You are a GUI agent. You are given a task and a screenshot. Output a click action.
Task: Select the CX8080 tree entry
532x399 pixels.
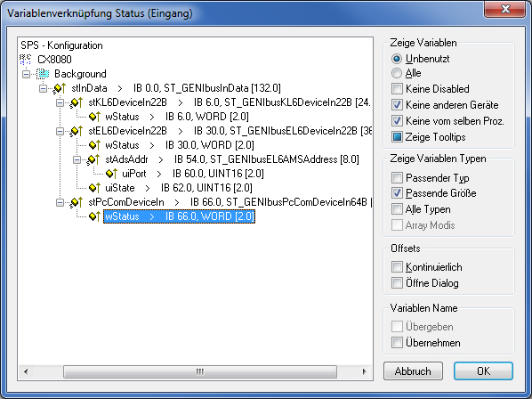[x=54, y=60]
